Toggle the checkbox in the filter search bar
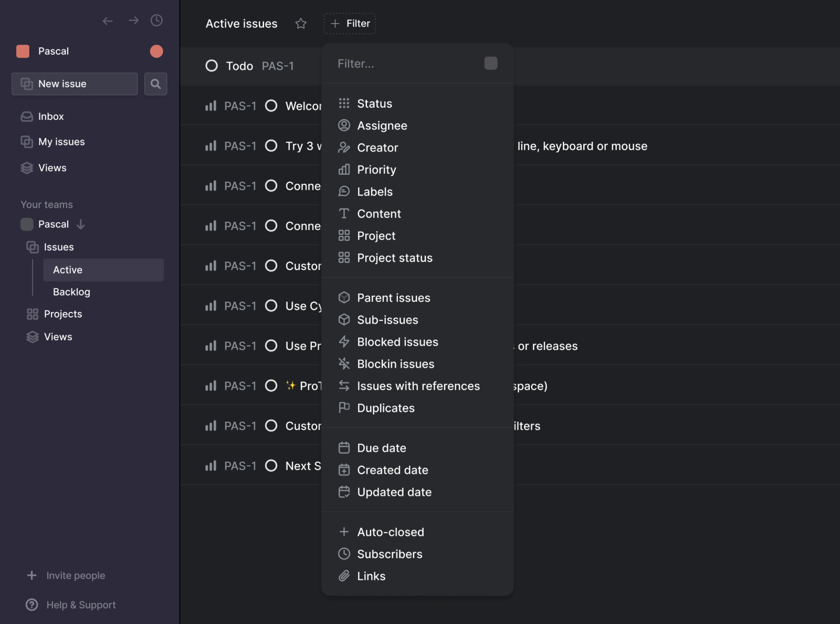The width and height of the screenshot is (840, 624). [490, 63]
